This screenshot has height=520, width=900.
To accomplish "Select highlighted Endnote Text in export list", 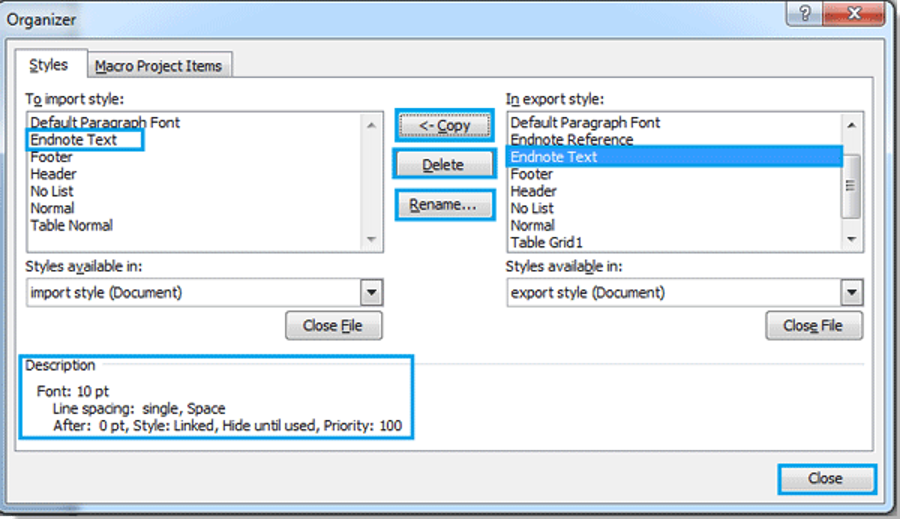I will tap(675, 157).
